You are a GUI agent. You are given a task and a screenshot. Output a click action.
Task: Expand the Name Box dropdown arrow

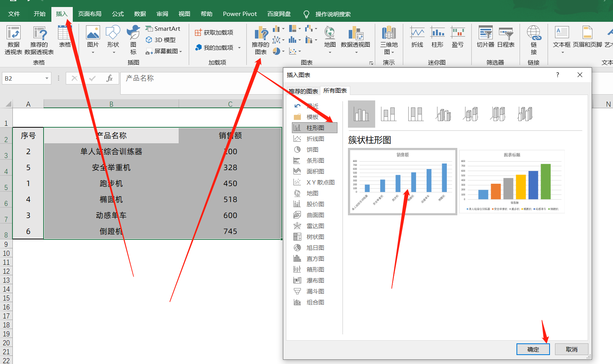coord(47,78)
